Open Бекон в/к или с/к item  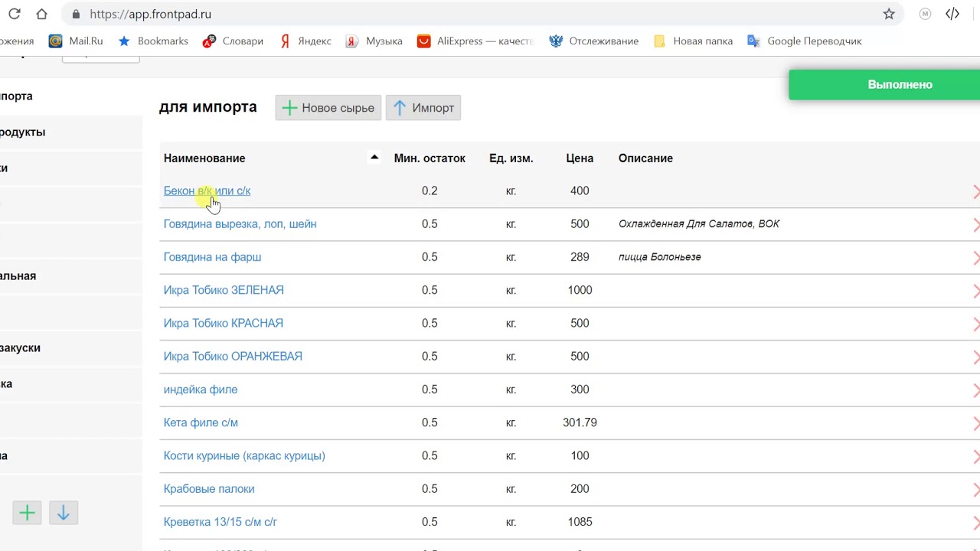coord(207,191)
